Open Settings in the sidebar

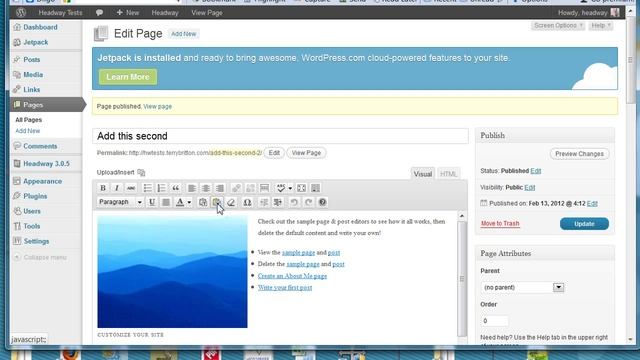(36, 241)
